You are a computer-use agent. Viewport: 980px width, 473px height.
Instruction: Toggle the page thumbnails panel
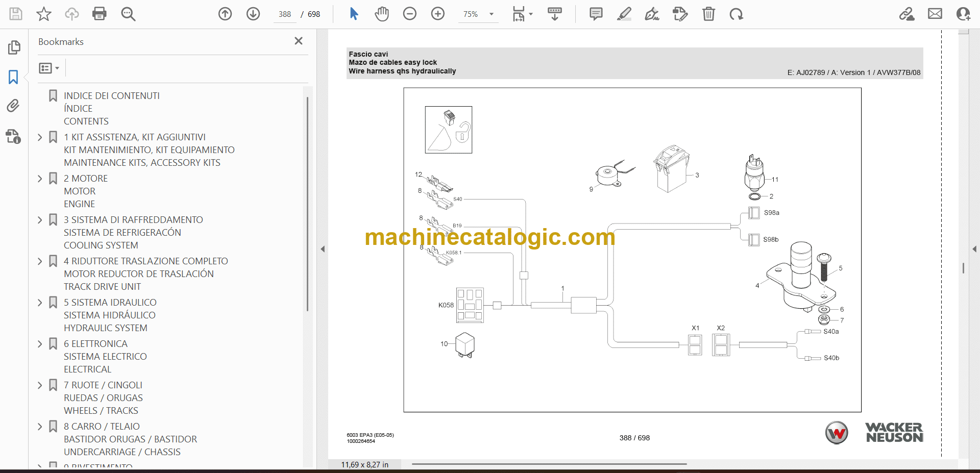14,47
